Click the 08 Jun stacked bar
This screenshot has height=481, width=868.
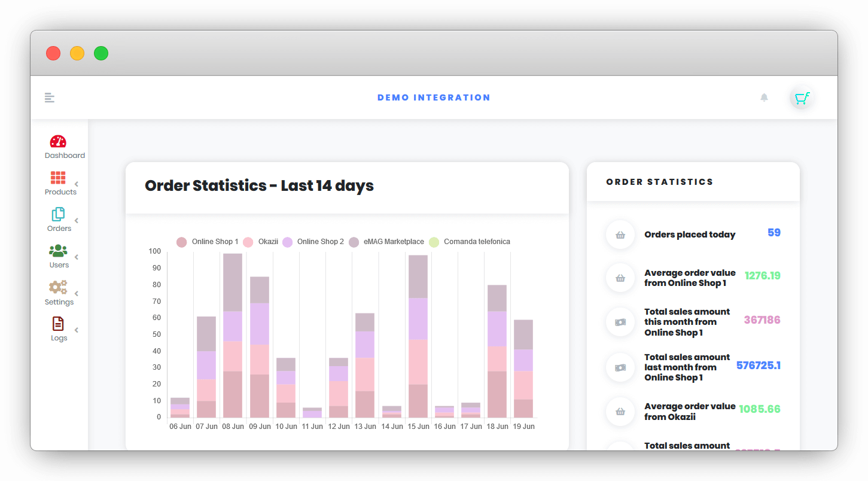(233, 336)
